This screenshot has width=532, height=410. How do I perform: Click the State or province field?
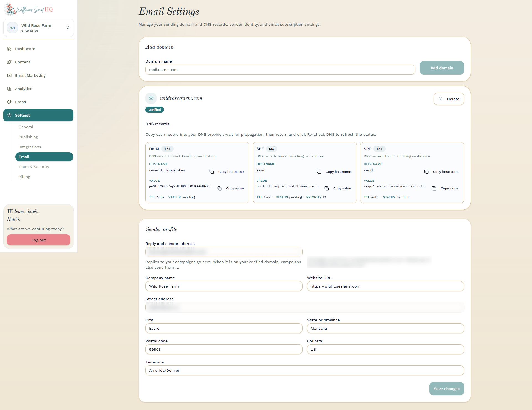click(x=385, y=328)
